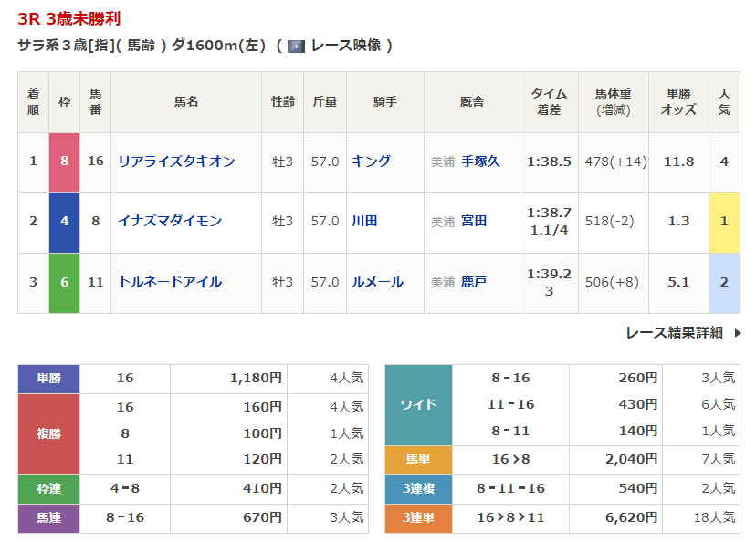The image size is (756, 542).
Task: Open horse リアライズタキオン profile
Action: click(x=176, y=162)
